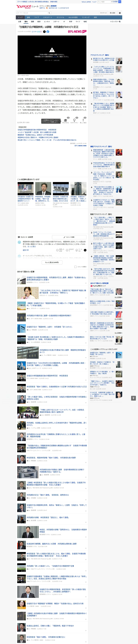Open the 有料 tab

(95, 17)
